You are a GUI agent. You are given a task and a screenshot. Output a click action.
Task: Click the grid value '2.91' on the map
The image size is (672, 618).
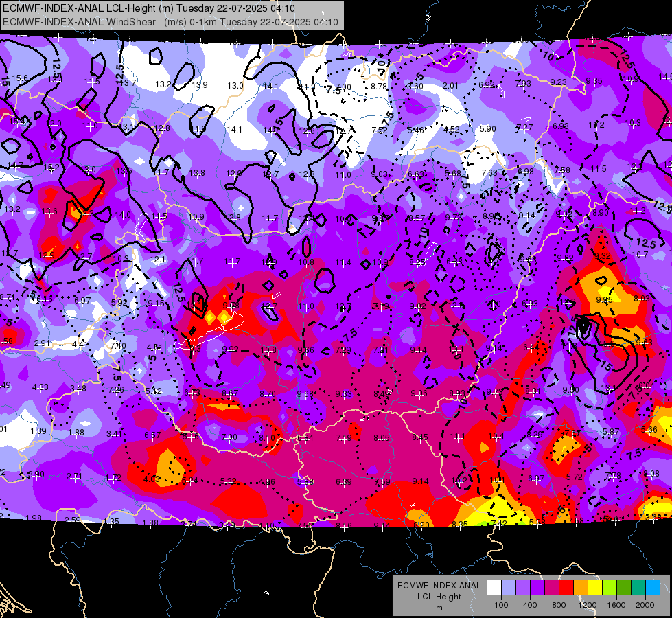click(43, 343)
